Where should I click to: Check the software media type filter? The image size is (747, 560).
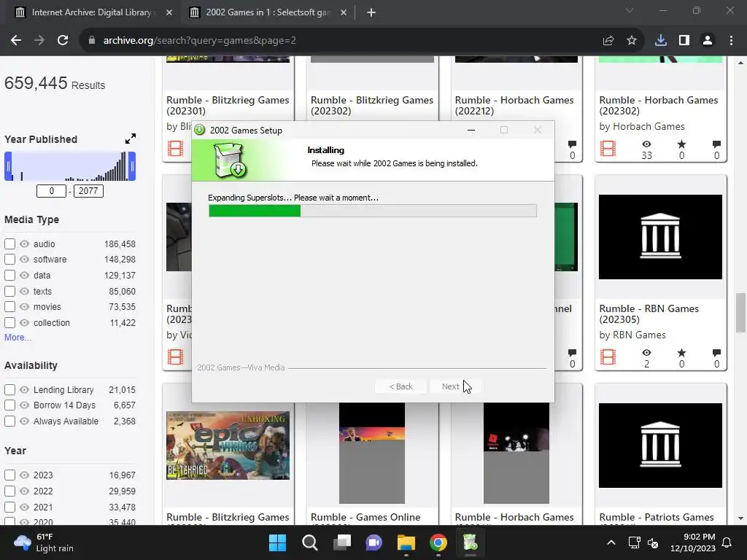(x=9, y=260)
